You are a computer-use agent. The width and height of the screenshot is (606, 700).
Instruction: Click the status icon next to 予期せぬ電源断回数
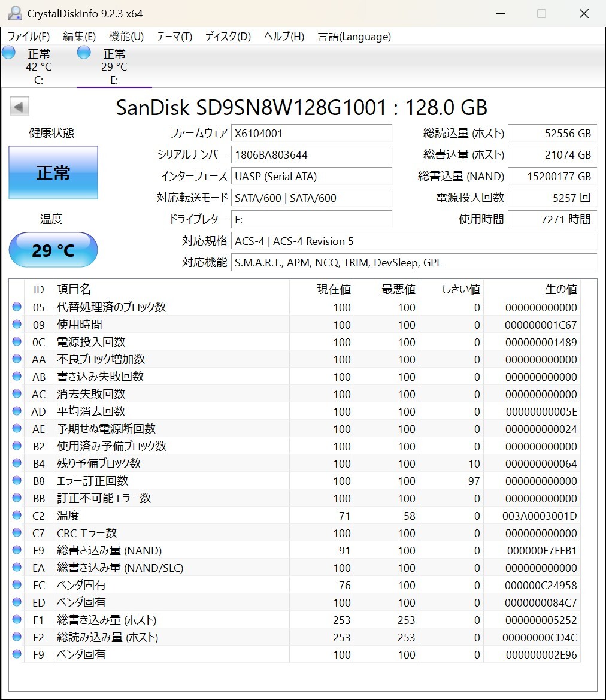(17, 429)
